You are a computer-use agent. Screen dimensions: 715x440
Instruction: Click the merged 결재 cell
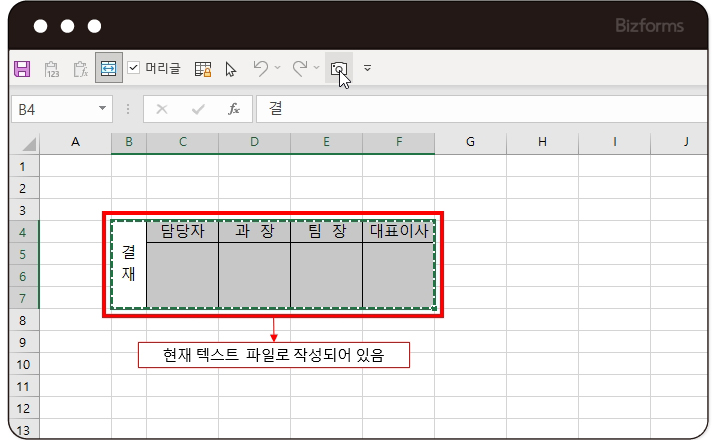(x=129, y=264)
